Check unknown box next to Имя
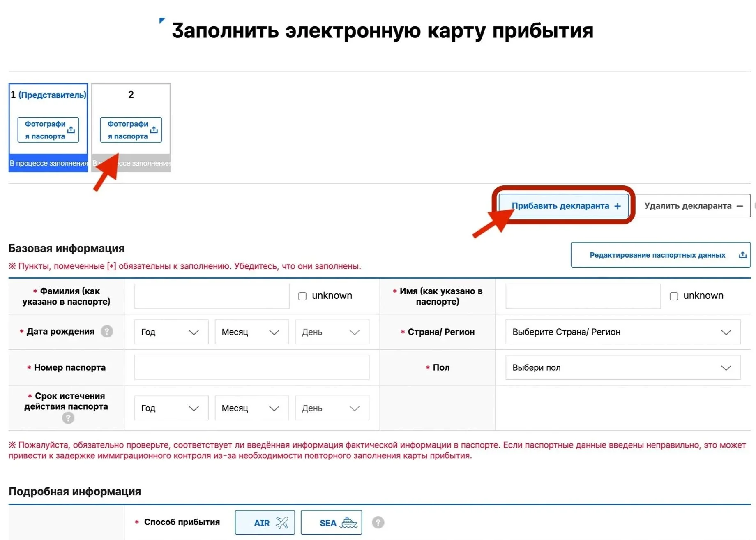 coord(674,296)
